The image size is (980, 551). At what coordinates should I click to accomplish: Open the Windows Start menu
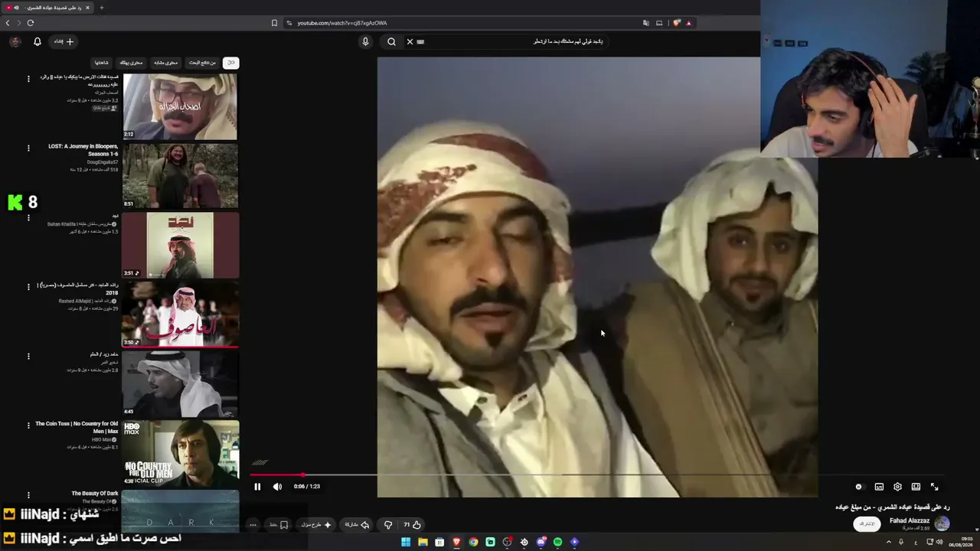tap(406, 542)
